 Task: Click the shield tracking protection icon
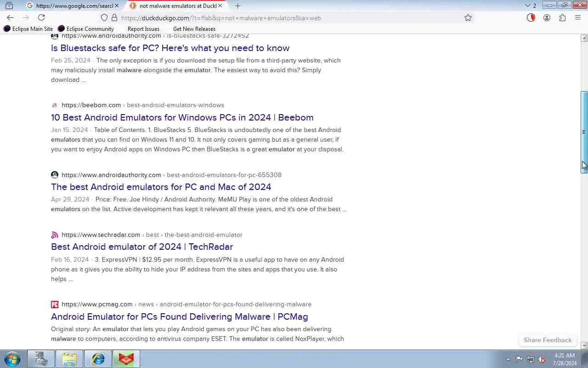[104, 17]
